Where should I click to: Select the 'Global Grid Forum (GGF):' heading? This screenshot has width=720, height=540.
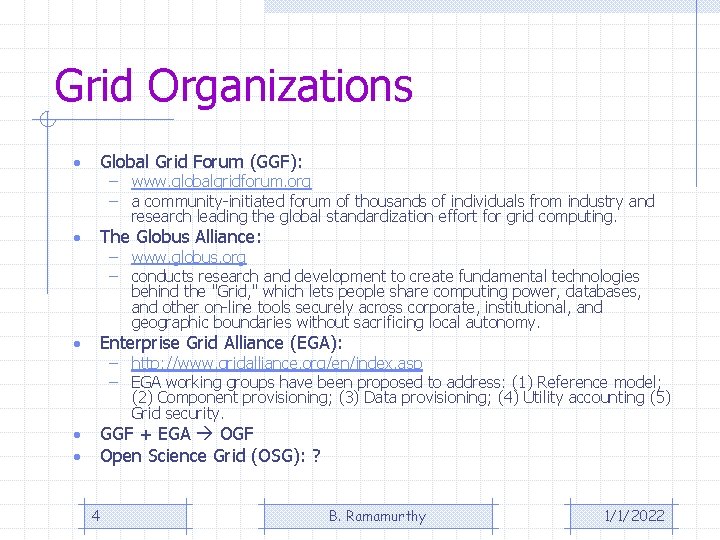201,162
